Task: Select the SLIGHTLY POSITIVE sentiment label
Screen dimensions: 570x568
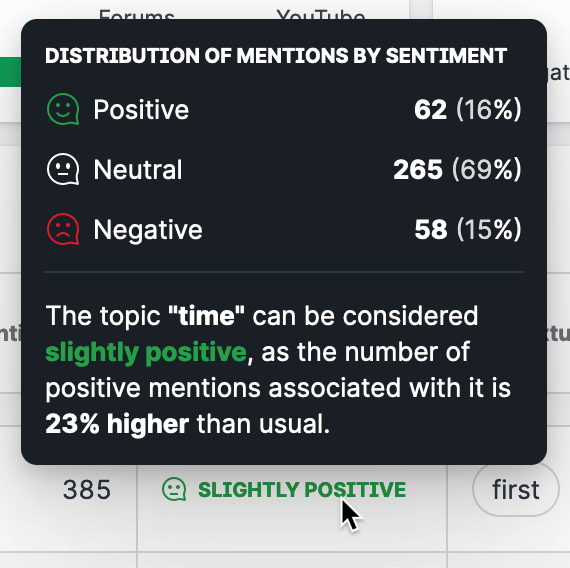Action: [302, 489]
